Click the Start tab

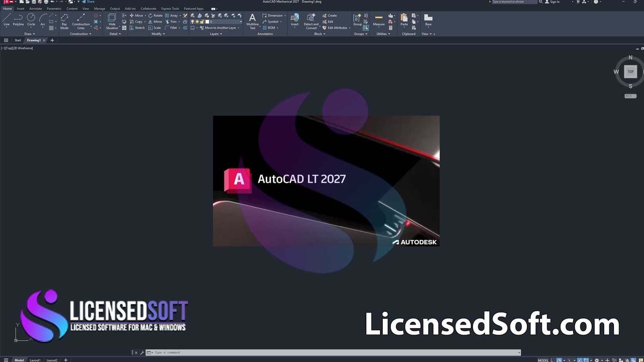[17, 40]
